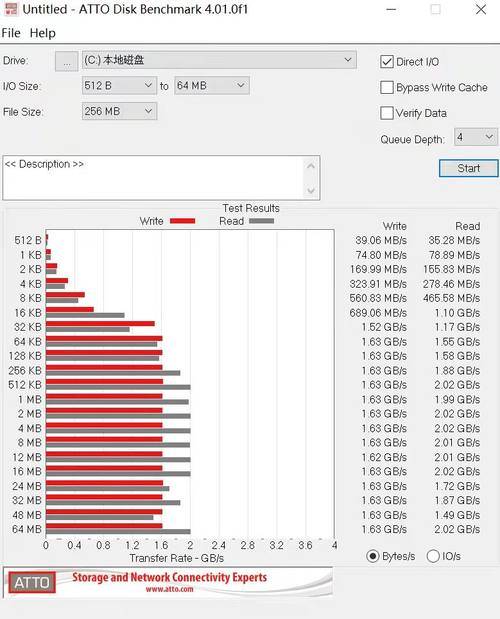Open the Drive selection dropdown
This screenshot has width=500, height=619.
219,60
